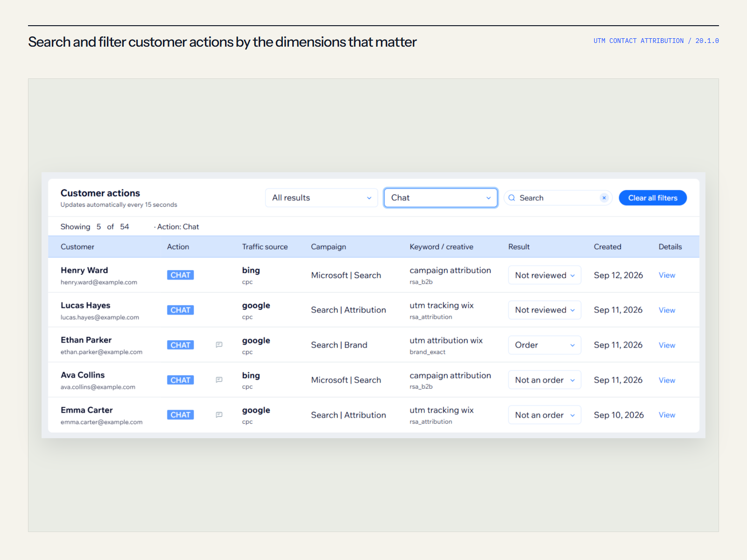Click the 'Showing 5 of 54' count
Viewport: 747px width, 560px height.
tap(95, 227)
